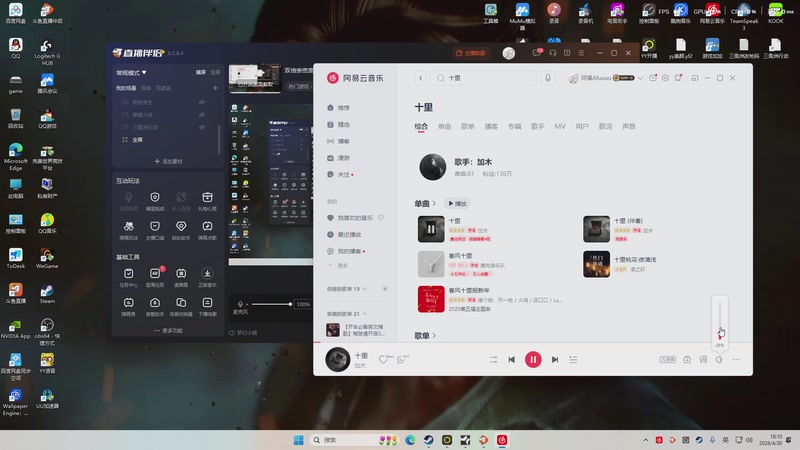Screen dimensions: 800x450
Task: Open 关注 in NetEase Music sidebar
Action: (343, 174)
